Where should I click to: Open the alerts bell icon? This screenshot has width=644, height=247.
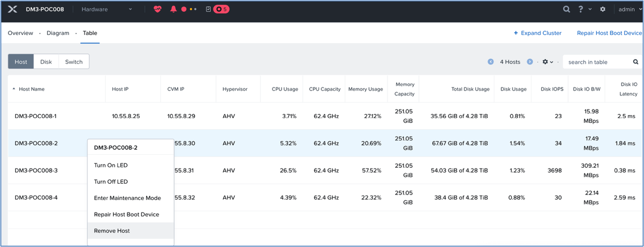174,9
